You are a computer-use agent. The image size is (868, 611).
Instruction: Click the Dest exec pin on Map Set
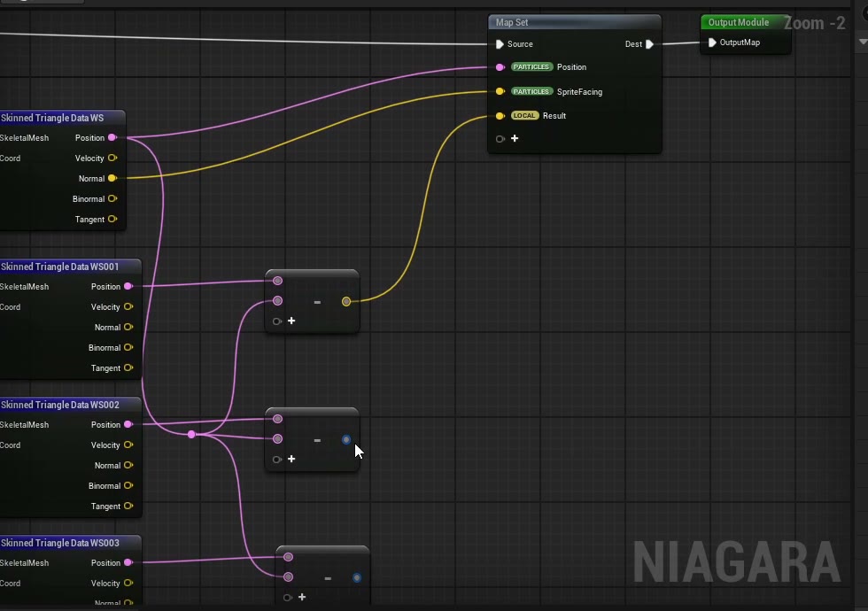point(650,44)
